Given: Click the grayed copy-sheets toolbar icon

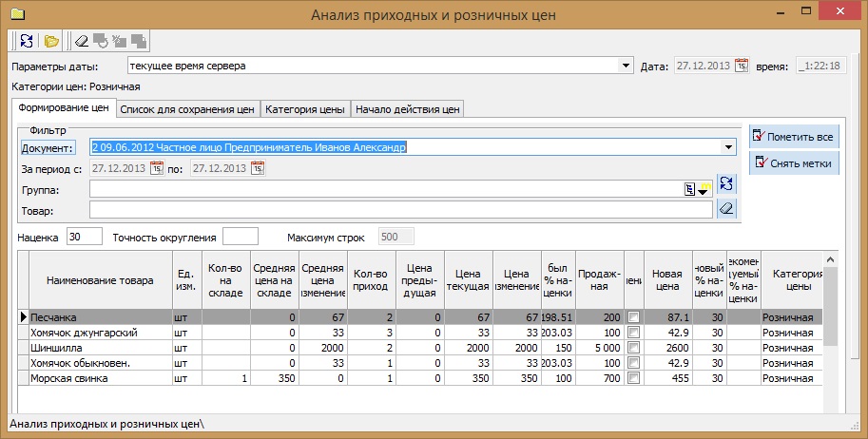Looking at the screenshot, I should (138, 41).
